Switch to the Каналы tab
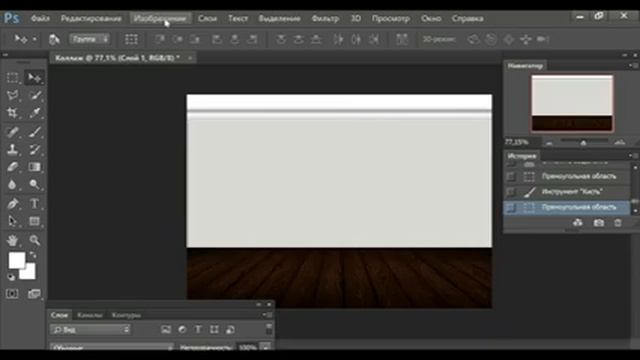Image resolution: width=640 pixels, height=360 pixels. pos(89,315)
